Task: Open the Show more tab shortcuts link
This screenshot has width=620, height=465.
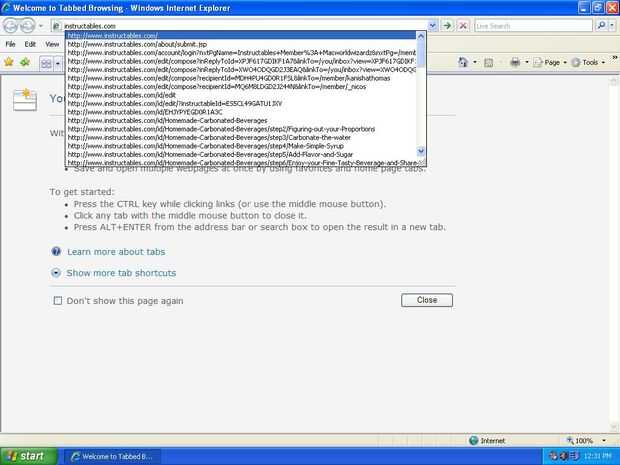Action: coord(121,273)
